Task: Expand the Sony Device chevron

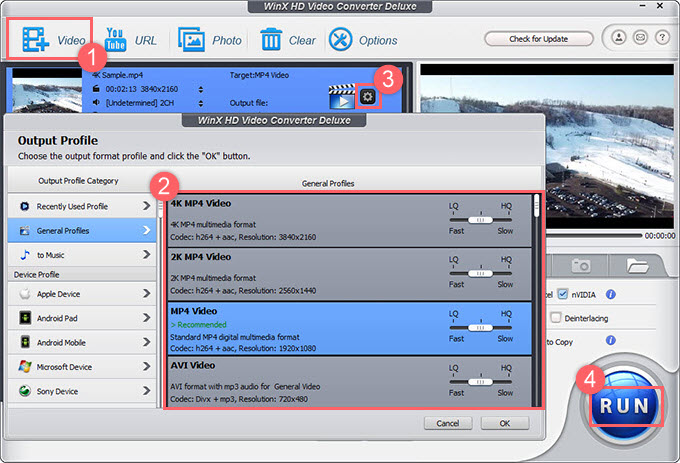Action: click(x=147, y=391)
